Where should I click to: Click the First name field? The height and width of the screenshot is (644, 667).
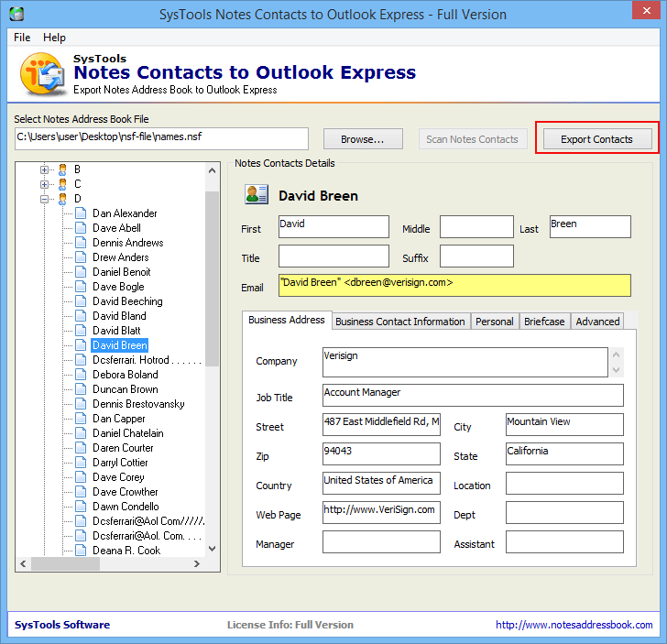click(x=333, y=226)
